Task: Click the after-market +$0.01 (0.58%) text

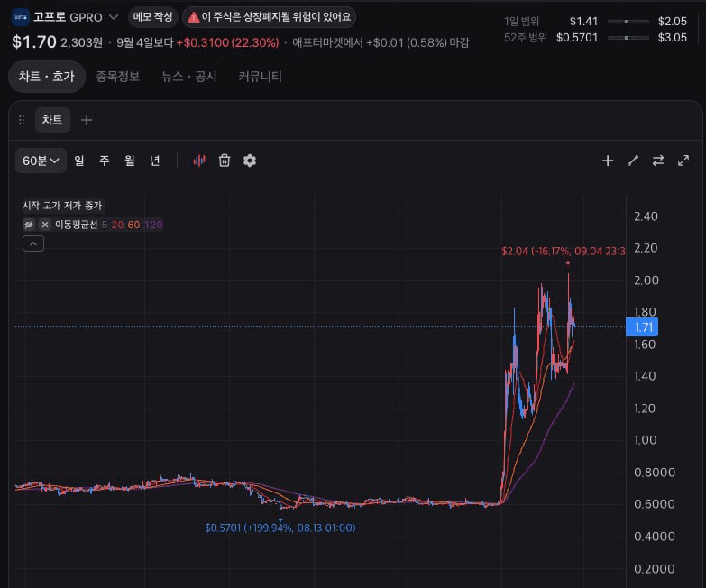Action: [x=406, y=42]
